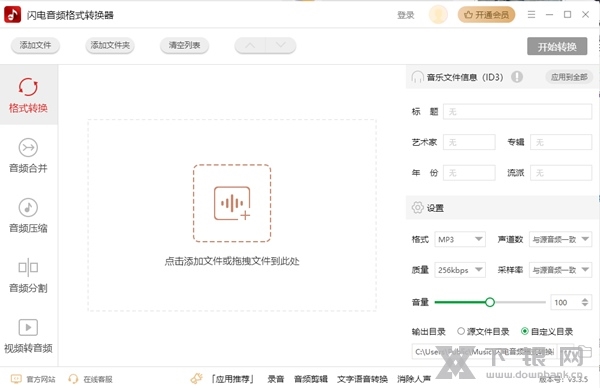
Task: Open the 采样率 sample rate dropdown
Action: (561, 270)
